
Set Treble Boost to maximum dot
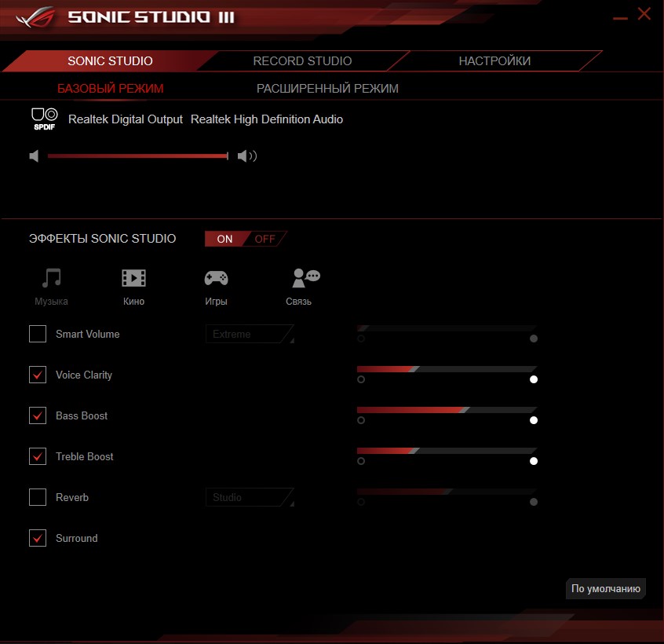(534, 461)
